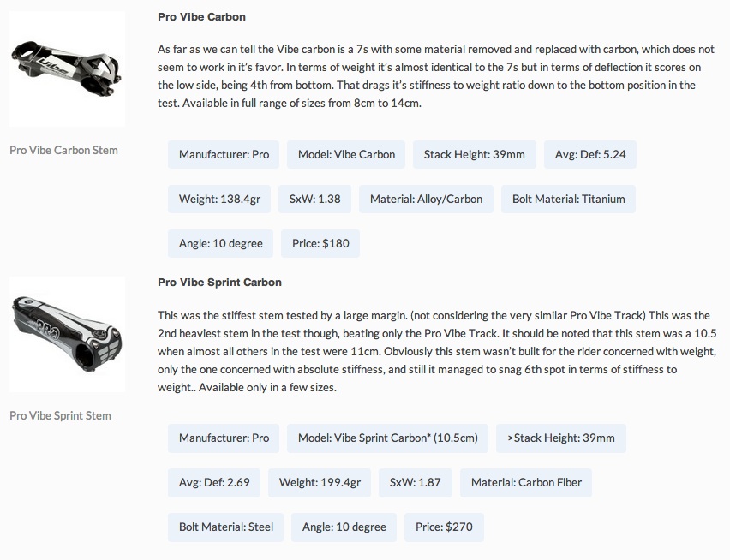The height and width of the screenshot is (560, 730).
Task: Click the Bolt Material: Titanium tag
Action: [568, 199]
